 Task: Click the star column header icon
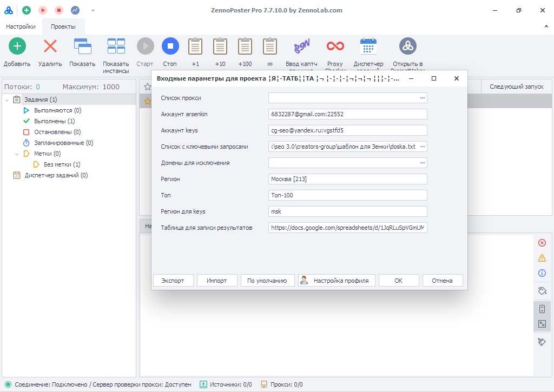pos(147,87)
